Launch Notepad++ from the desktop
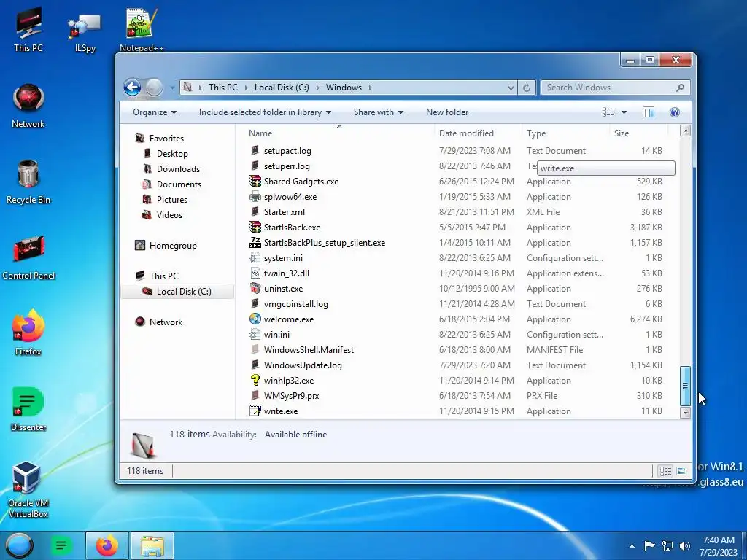 tap(141, 29)
